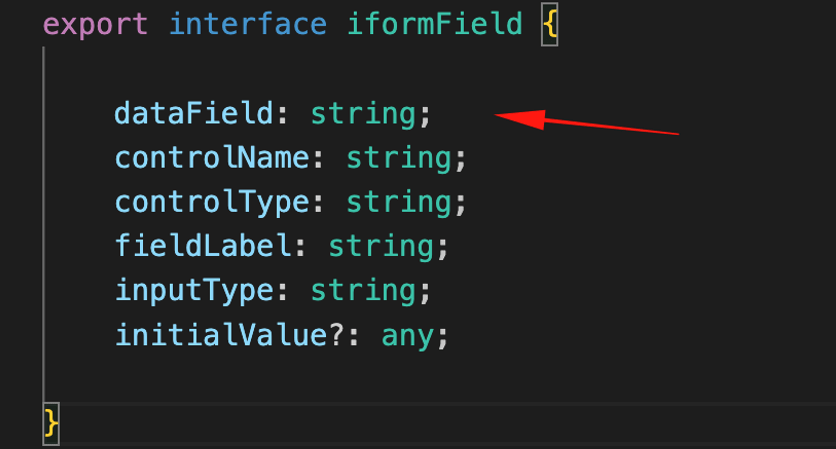The height and width of the screenshot is (449, 836).
Task: Click string type of dataField
Action: (363, 115)
